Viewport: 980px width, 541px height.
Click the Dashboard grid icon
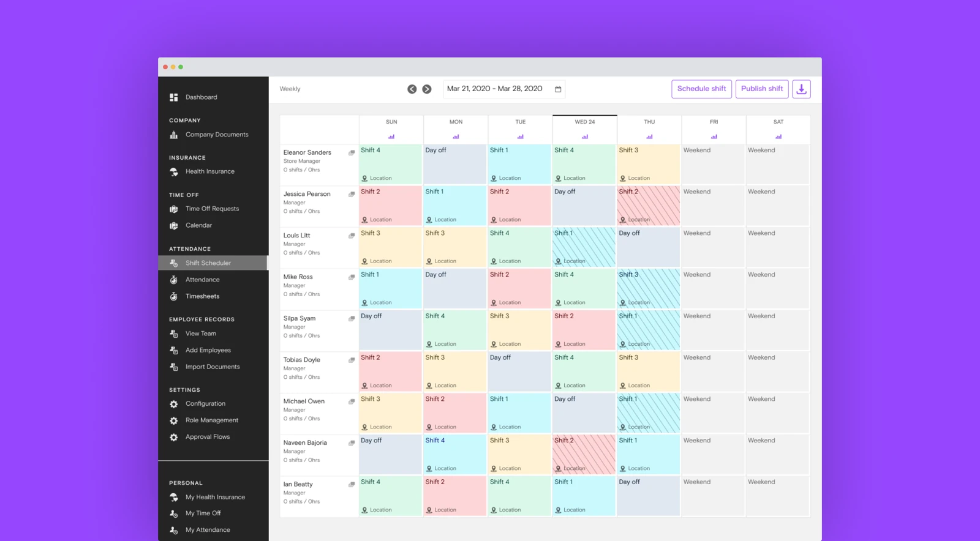click(x=174, y=97)
